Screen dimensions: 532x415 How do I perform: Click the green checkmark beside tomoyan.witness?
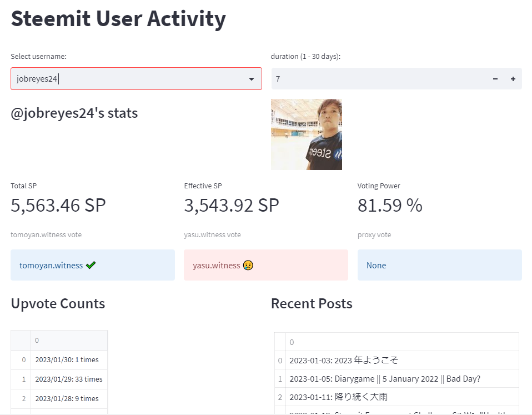point(91,266)
